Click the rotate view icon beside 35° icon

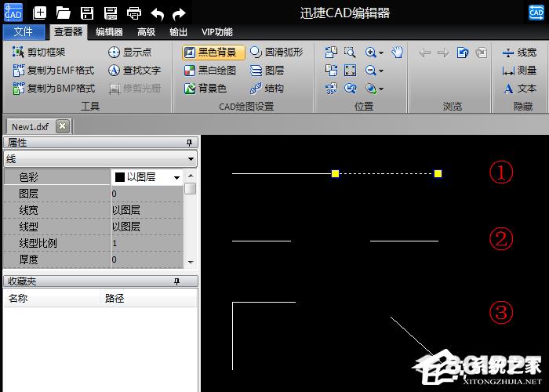point(350,88)
